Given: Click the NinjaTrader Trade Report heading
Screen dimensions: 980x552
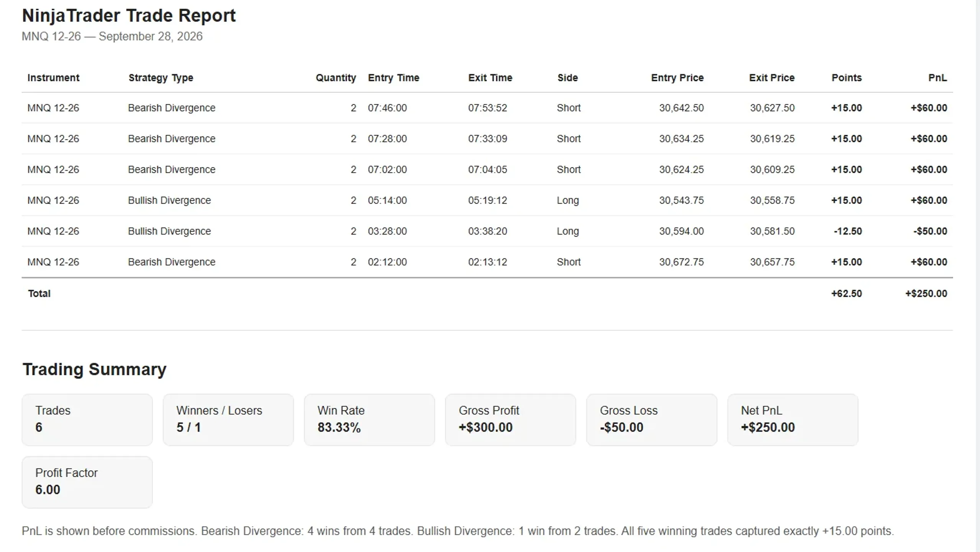Looking at the screenshot, I should coord(129,16).
